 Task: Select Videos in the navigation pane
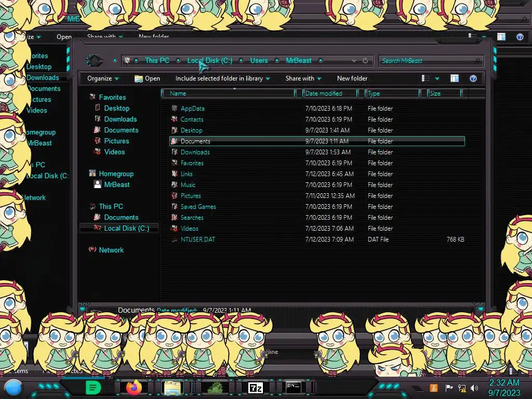click(x=114, y=152)
